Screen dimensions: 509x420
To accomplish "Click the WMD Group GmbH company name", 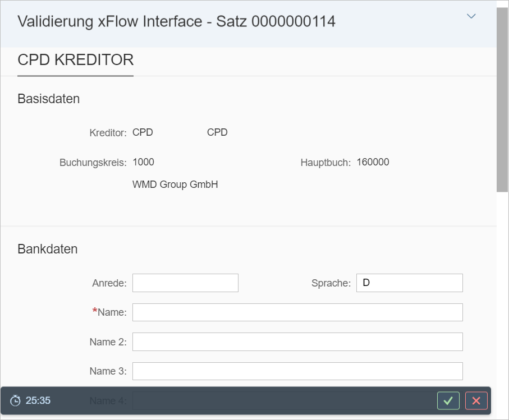I will pos(175,184).
